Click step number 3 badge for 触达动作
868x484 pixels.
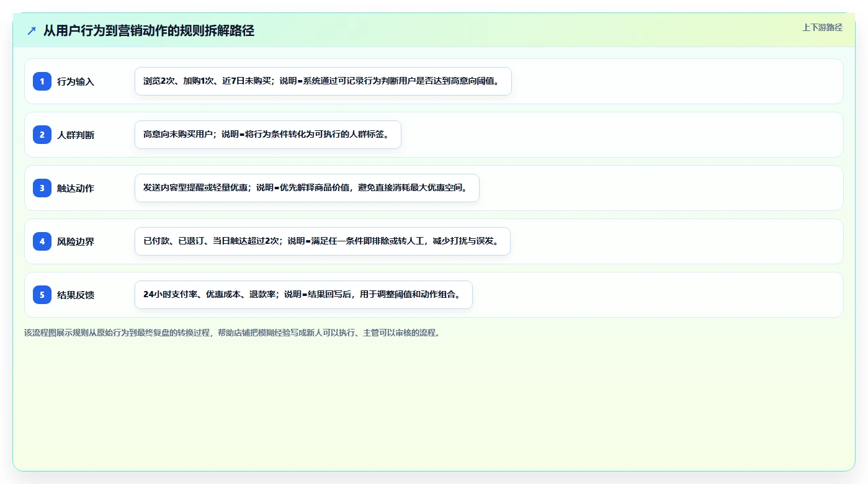[42, 188]
